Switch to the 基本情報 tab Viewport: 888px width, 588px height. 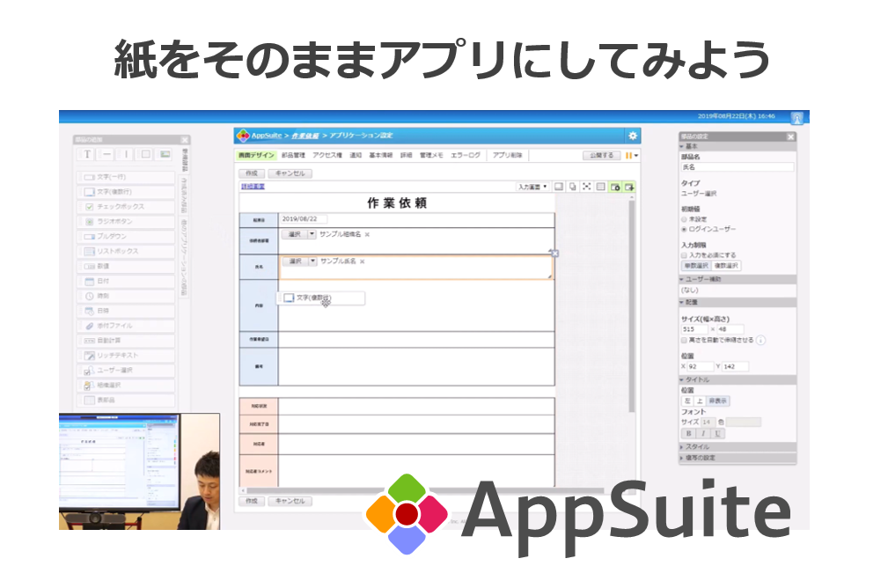[381, 155]
